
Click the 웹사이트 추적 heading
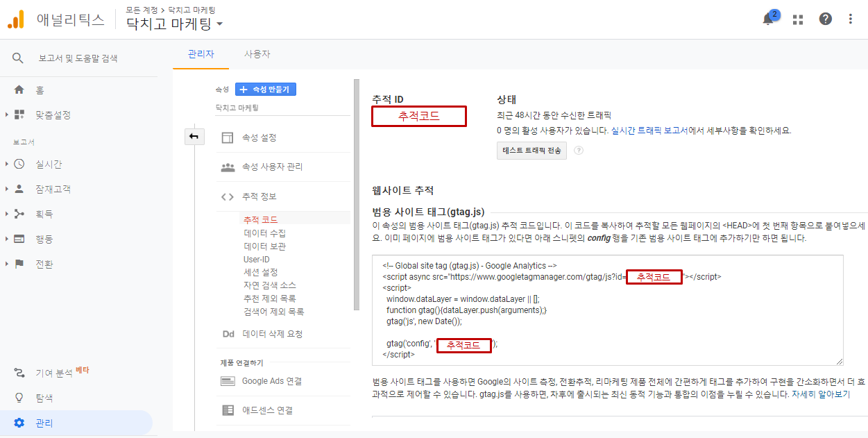[403, 190]
